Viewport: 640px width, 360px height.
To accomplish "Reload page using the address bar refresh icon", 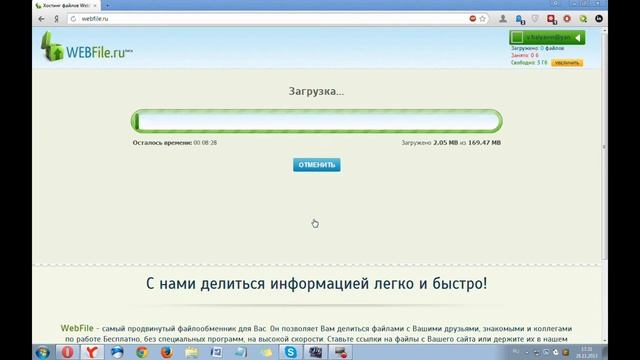I will [x=73, y=19].
